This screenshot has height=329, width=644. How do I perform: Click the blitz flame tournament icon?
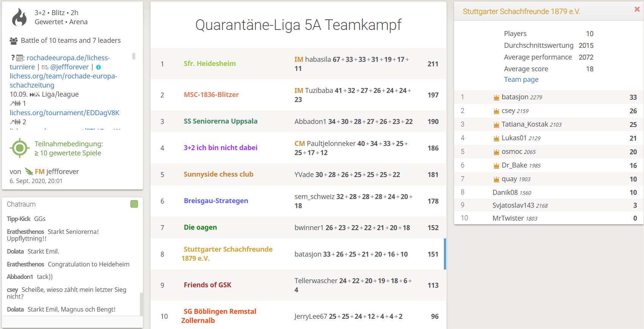[19, 17]
